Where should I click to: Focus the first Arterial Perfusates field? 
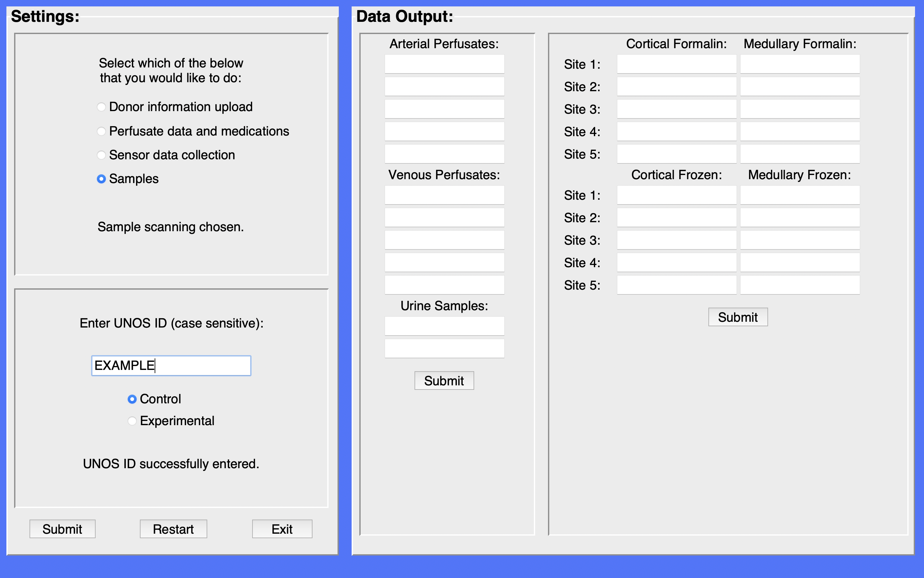click(x=444, y=64)
